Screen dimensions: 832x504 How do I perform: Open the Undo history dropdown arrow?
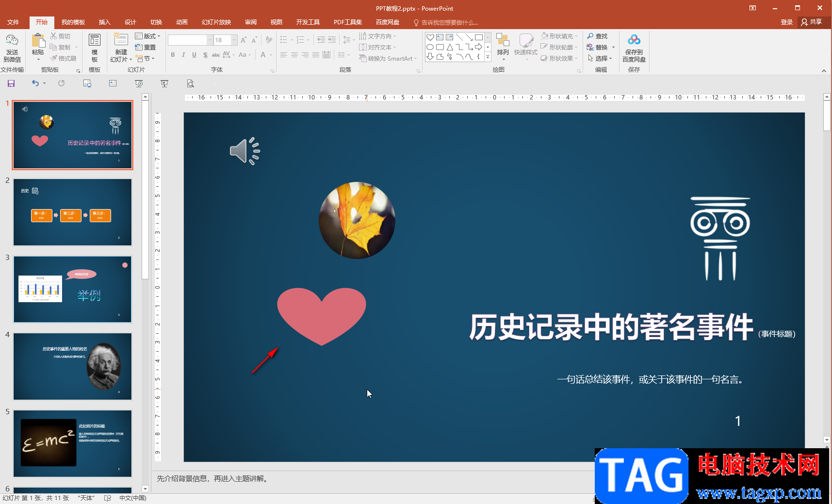click(x=44, y=83)
